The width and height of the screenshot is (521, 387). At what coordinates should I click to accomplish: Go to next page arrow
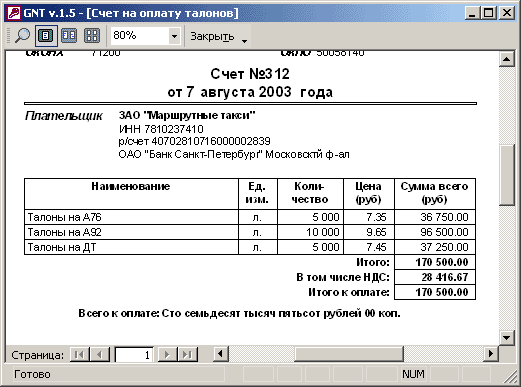(168, 354)
